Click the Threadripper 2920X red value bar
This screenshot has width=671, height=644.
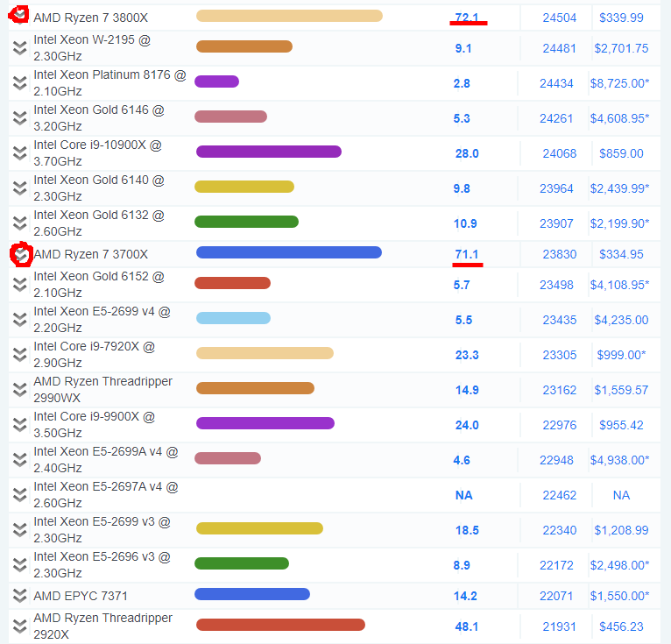(x=280, y=625)
